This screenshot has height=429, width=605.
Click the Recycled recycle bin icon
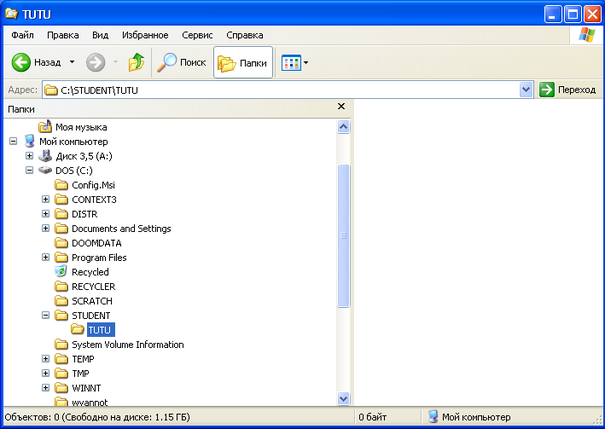pos(61,272)
